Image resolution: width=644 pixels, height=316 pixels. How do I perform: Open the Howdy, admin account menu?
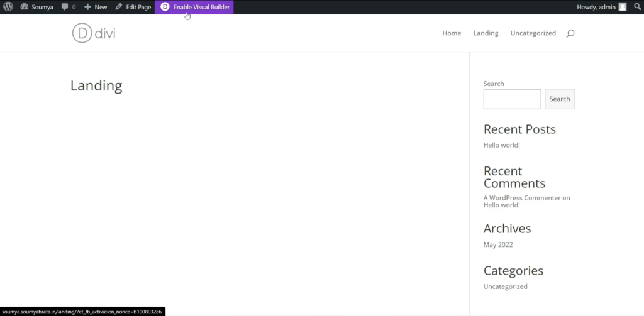point(602,7)
